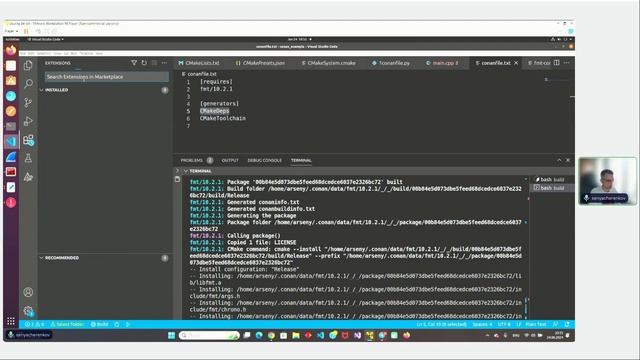
Task: Open the Chrome icon in the Windows taskbar
Action: tap(271, 335)
